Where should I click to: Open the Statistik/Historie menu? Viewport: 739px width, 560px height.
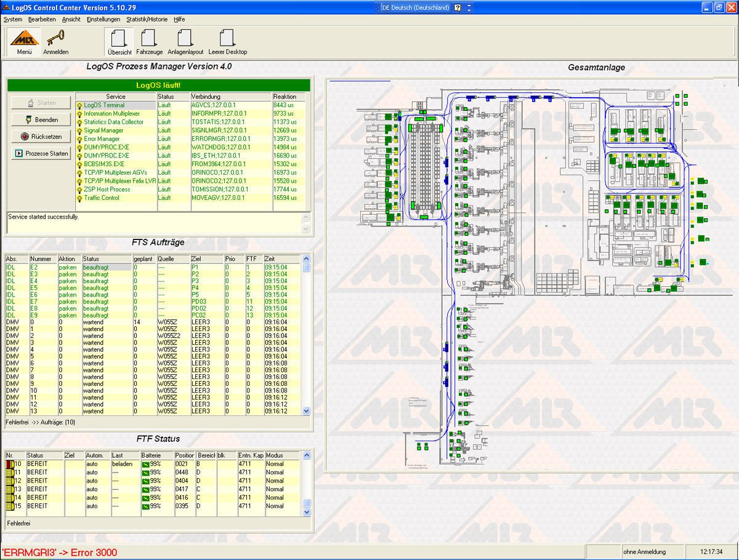coord(147,19)
